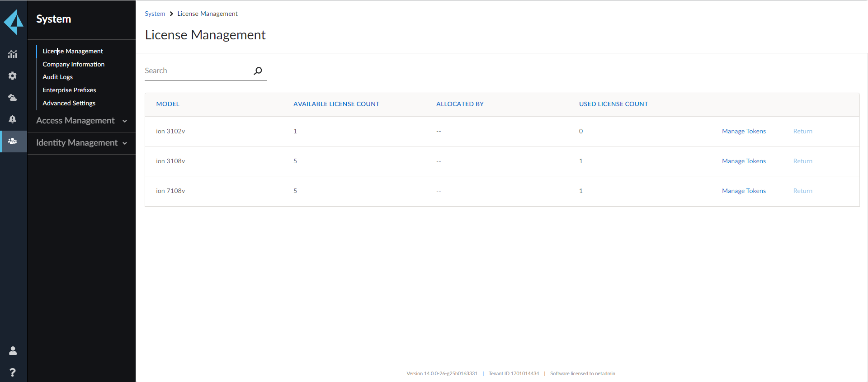Click the System breadcrumb link
Viewport: 868px width, 382px height.
click(x=155, y=14)
